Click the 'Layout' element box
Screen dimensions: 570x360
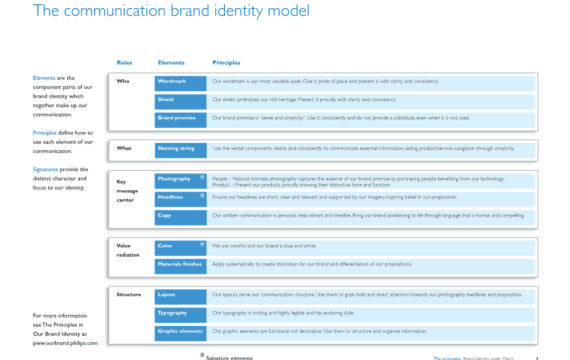(x=181, y=297)
